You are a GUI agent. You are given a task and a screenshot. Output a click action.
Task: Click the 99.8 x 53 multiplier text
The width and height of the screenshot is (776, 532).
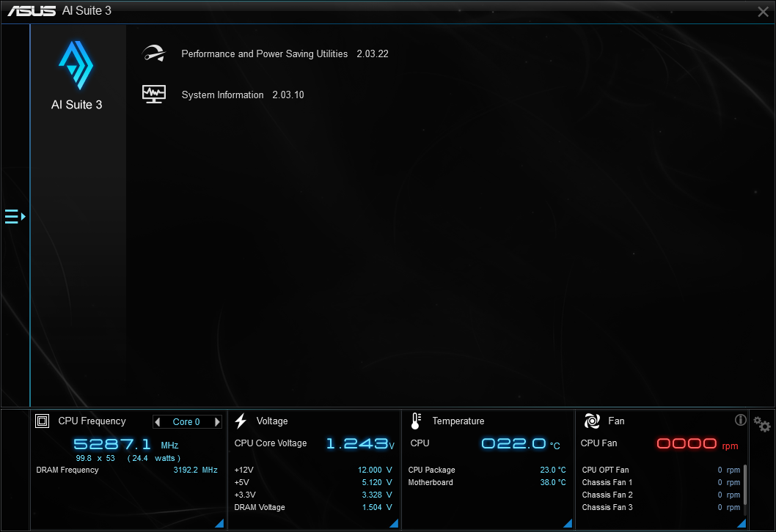pyautogui.click(x=95, y=458)
